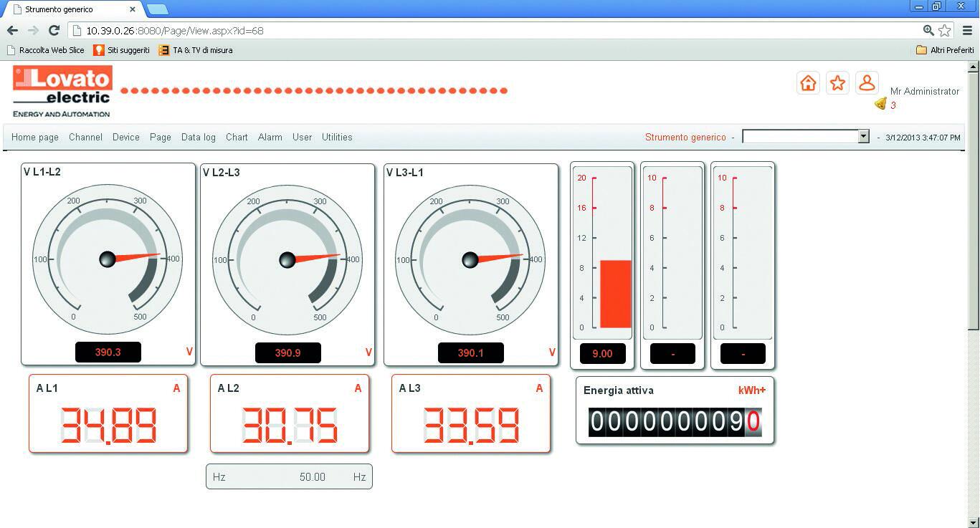Open favorites via the star icon
980x528 pixels.
(837, 83)
